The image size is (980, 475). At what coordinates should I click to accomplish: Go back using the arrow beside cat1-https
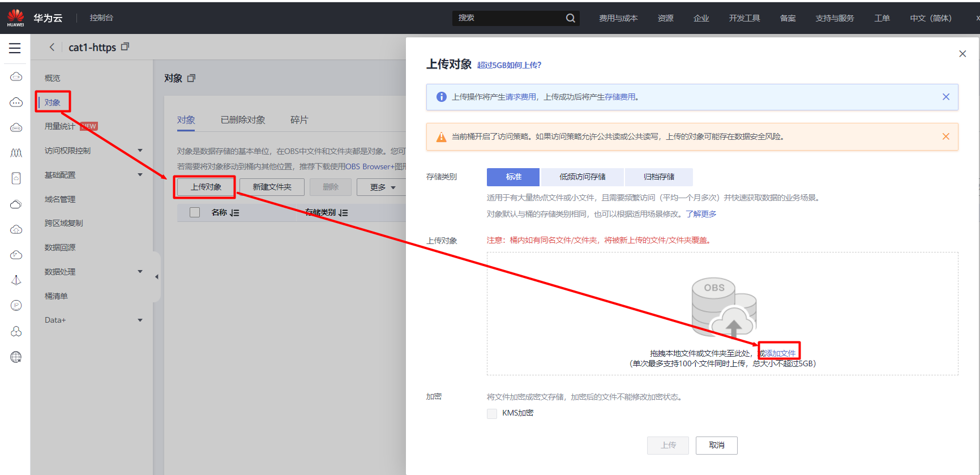(52, 47)
